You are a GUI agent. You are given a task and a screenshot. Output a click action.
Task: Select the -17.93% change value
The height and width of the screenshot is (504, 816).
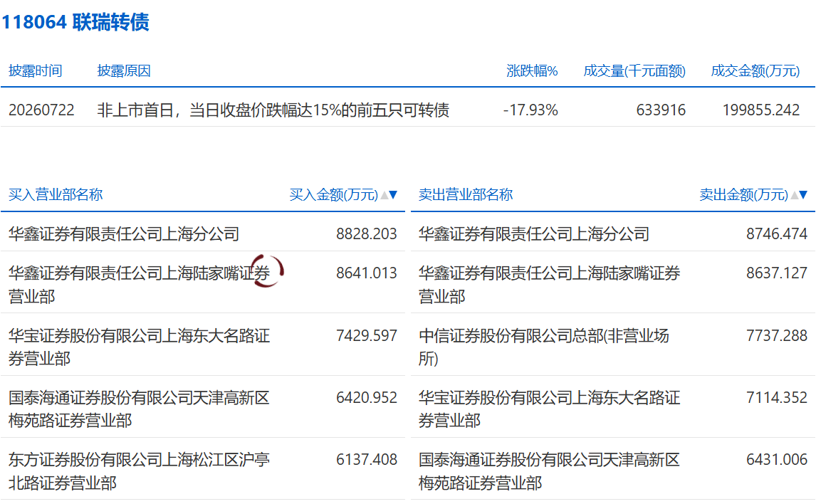point(530,110)
